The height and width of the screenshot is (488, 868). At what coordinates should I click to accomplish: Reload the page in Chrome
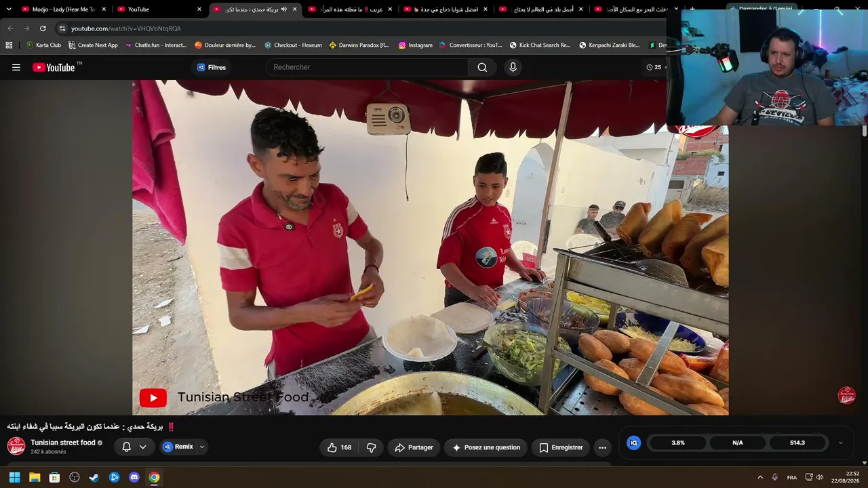(43, 28)
